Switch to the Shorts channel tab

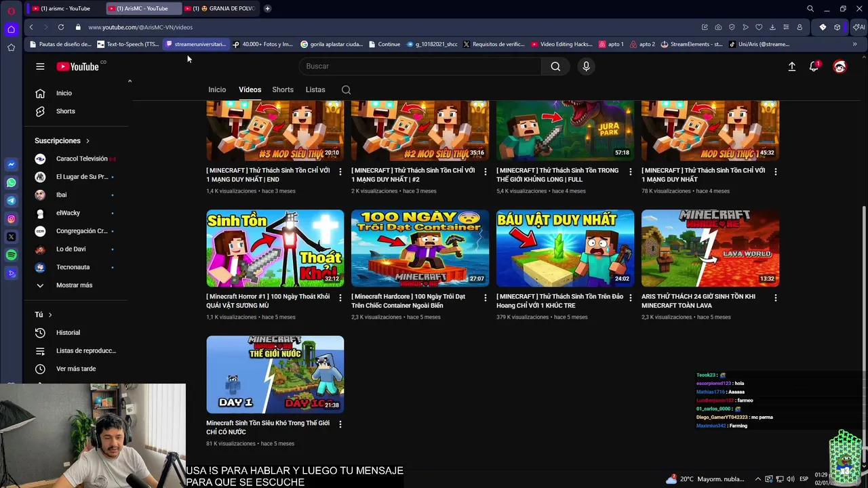click(x=283, y=89)
